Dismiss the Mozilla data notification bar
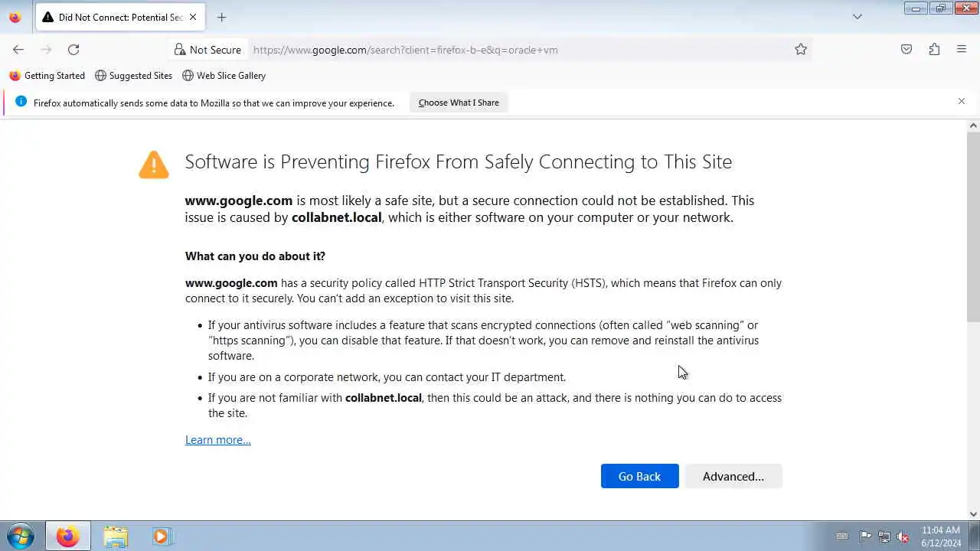This screenshot has height=551, width=980. (962, 101)
